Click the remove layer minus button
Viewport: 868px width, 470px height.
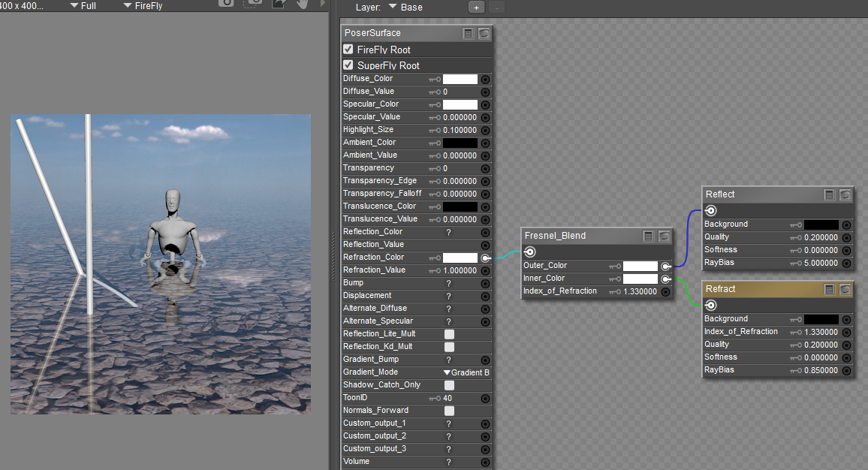click(496, 8)
